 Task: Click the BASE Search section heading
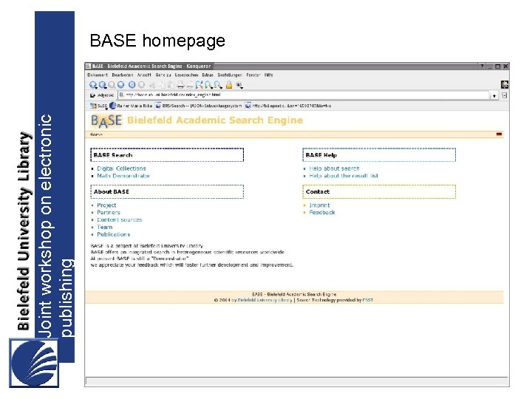(113, 155)
